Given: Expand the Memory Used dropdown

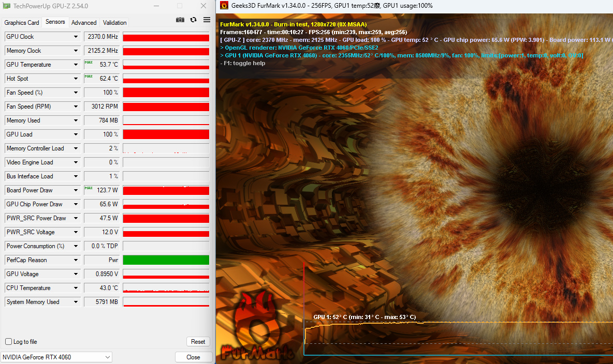Looking at the screenshot, I should click(76, 120).
